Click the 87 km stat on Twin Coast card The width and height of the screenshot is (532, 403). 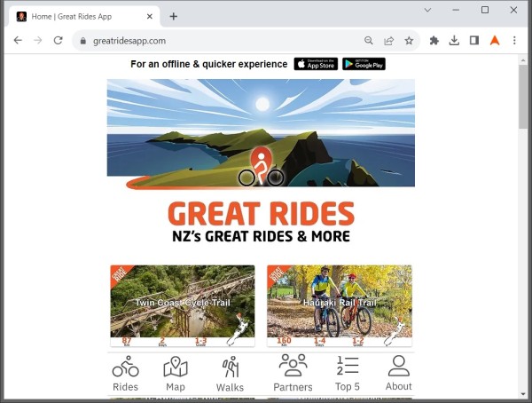pyautogui.click(x=127, y=341)
